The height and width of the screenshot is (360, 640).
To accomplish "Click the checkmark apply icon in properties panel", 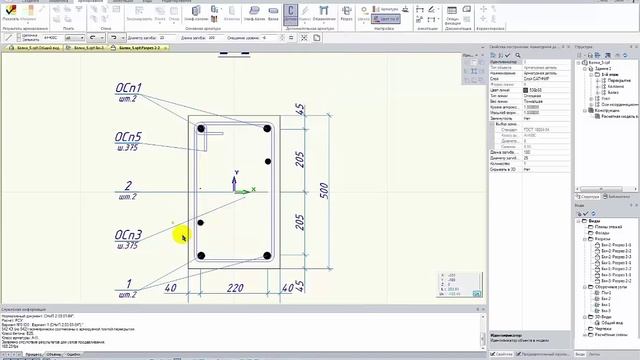I will 508,55.
